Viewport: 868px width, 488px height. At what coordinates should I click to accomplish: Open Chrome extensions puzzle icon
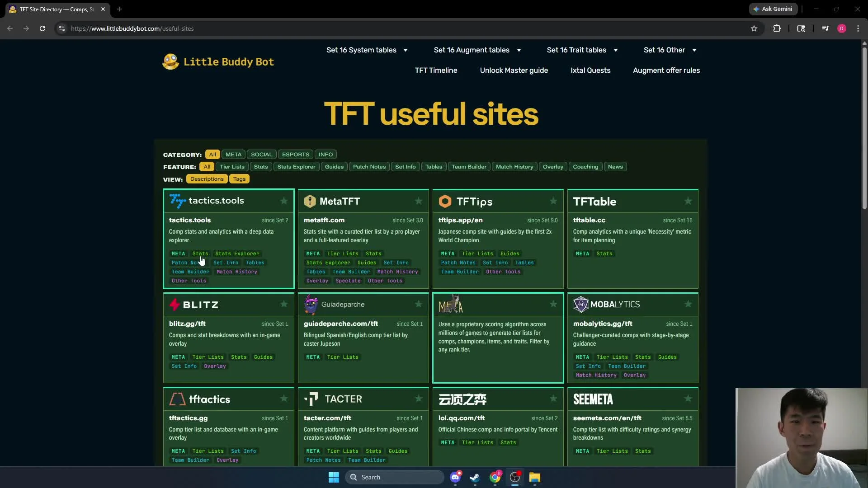[x=777, y=28]
